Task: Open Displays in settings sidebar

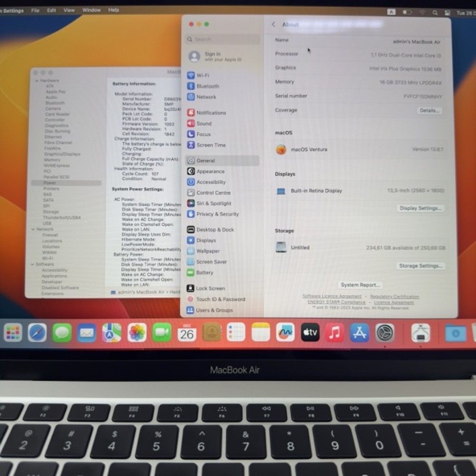Action: pyautogui.click(x=201, y=240)
